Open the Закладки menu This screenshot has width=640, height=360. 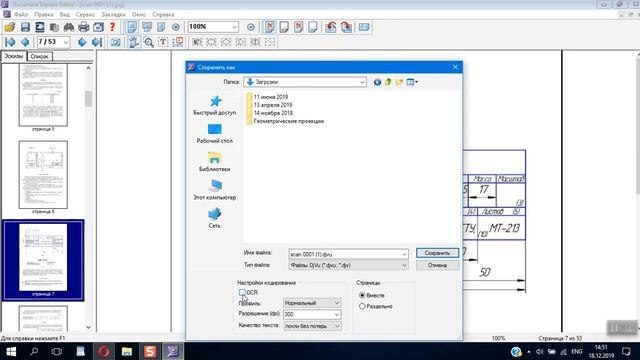click(x=113, y=14)
